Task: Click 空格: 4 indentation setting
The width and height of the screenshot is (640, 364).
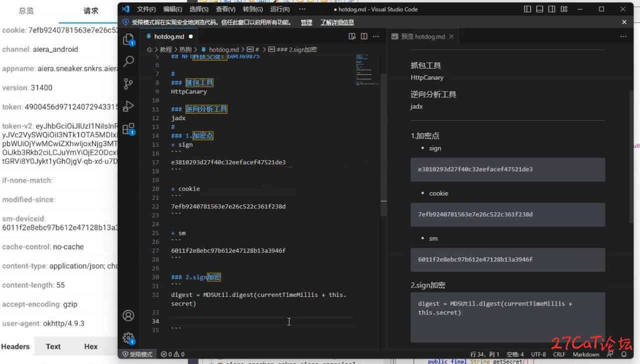Action: tap(515, 354)
